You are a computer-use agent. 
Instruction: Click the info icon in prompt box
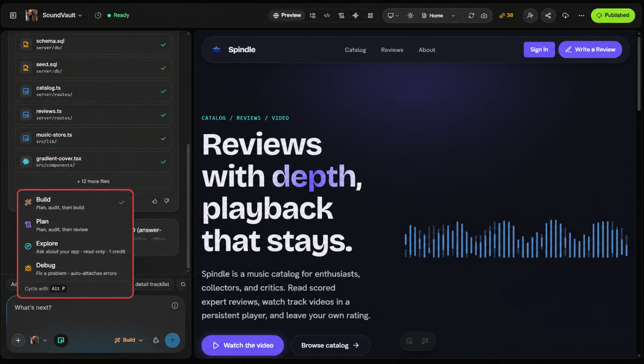tap(175, 306)
